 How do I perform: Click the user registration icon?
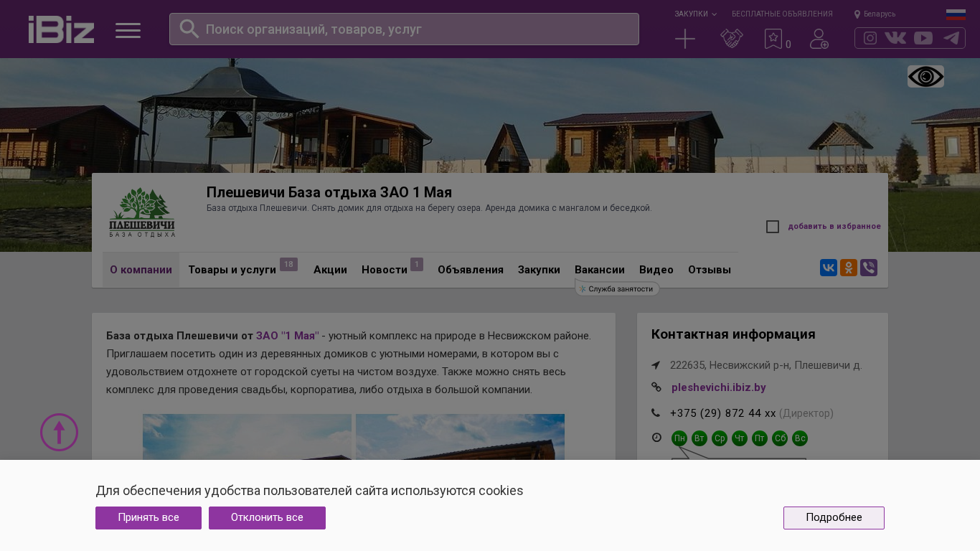[x=819, y=39]
